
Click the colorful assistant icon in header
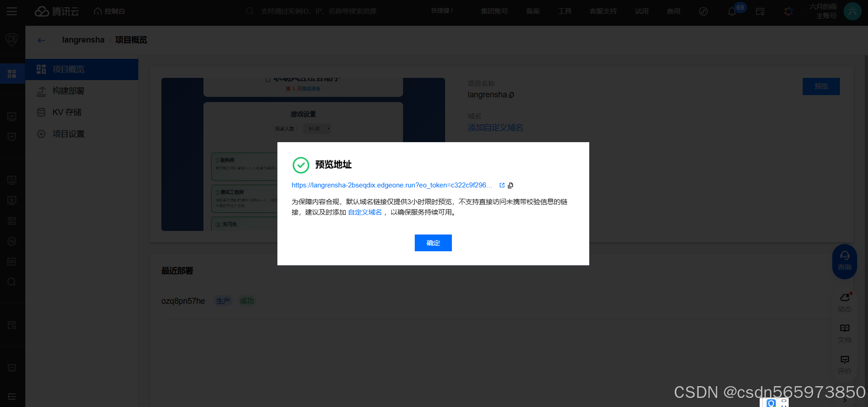pos(789,11)
